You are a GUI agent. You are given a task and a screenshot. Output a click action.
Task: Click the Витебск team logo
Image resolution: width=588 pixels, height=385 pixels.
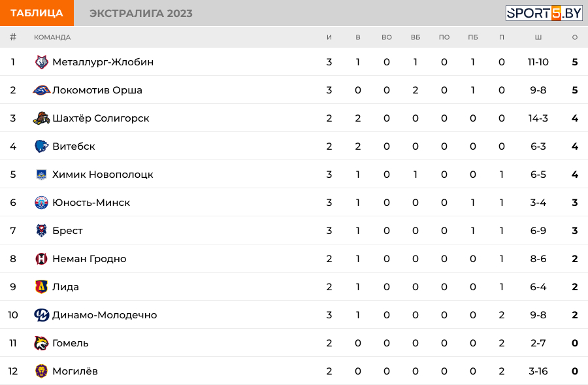pos(41,146)
